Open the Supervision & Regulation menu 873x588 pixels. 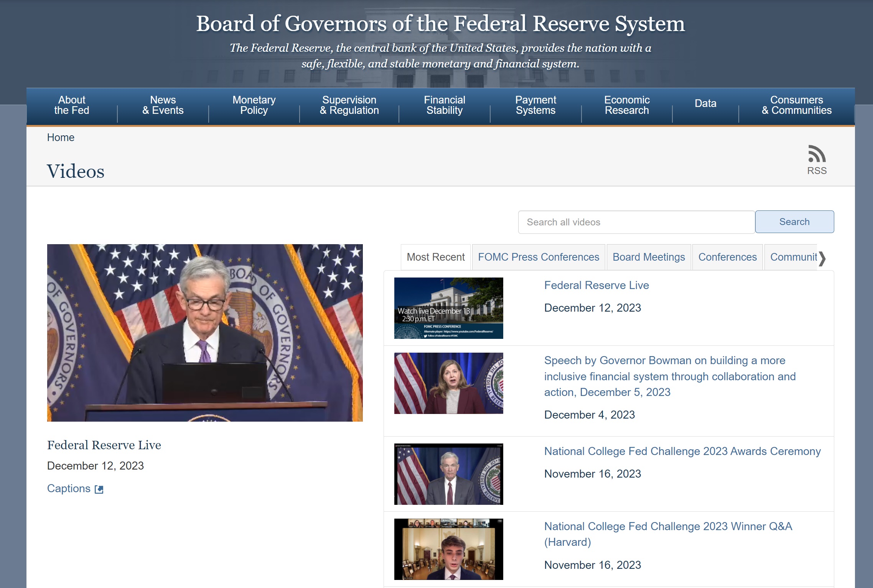coord(349,105)
